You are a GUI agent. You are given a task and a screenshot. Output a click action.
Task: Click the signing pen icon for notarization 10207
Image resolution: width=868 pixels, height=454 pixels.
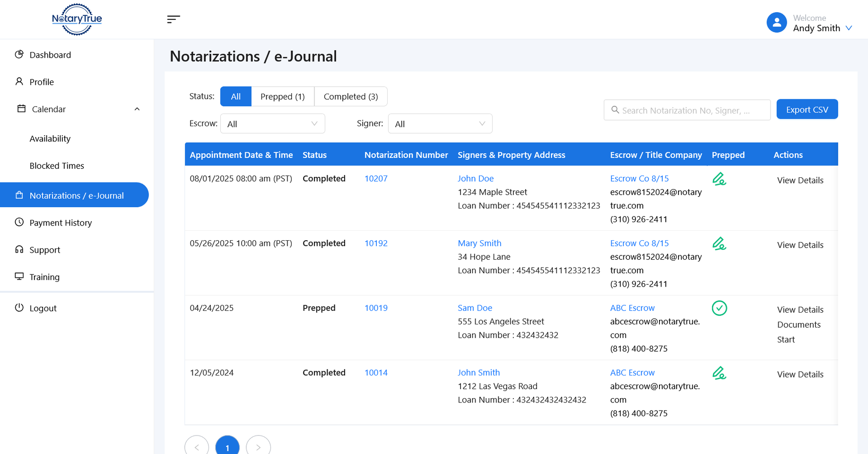pyautogui.click(x=720, y=179)
